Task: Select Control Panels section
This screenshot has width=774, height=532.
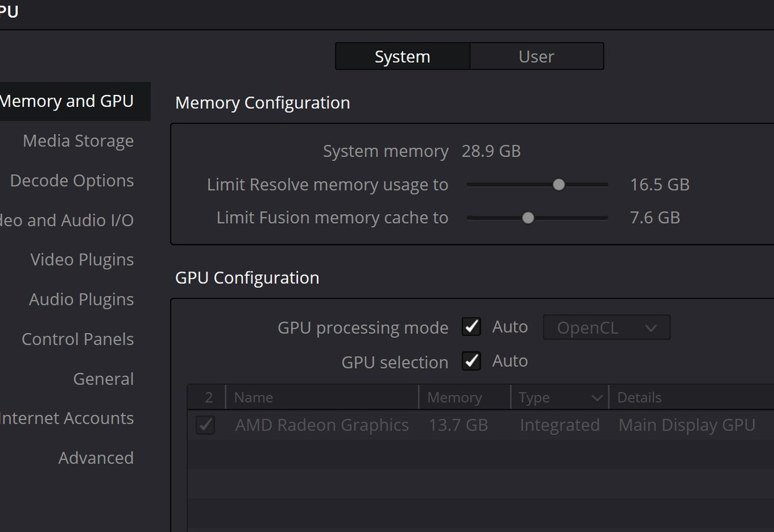Action: (77, 339)
